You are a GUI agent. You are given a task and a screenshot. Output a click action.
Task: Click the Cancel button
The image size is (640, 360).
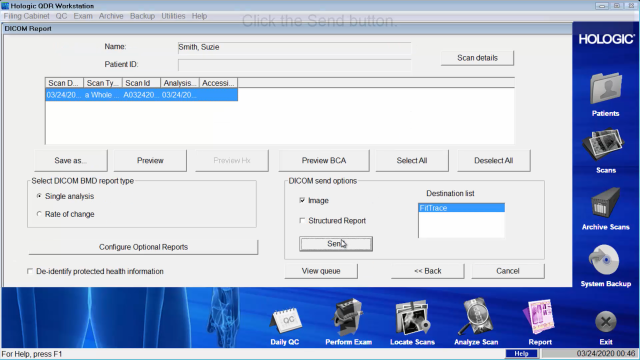(508, 271)
